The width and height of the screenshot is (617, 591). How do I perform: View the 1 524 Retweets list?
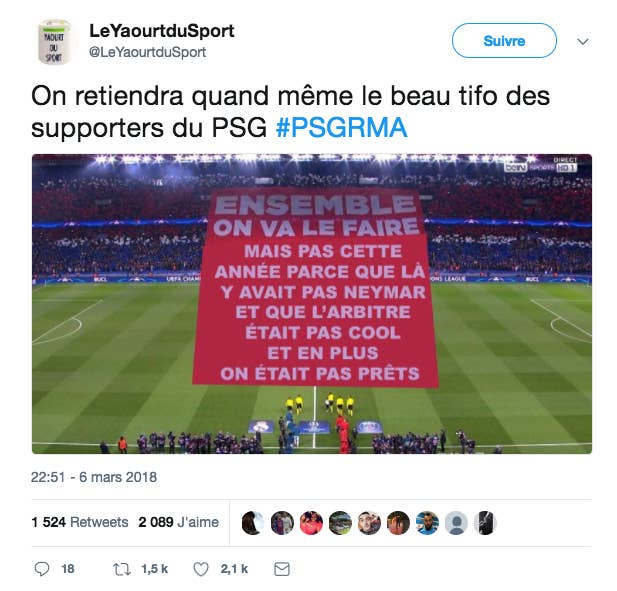click(x=80, y=522)
